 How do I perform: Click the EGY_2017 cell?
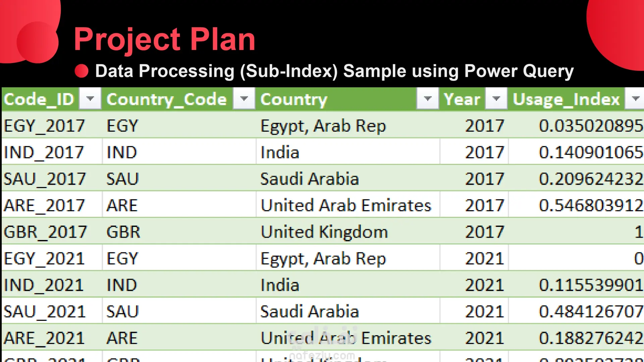point(52,125)
